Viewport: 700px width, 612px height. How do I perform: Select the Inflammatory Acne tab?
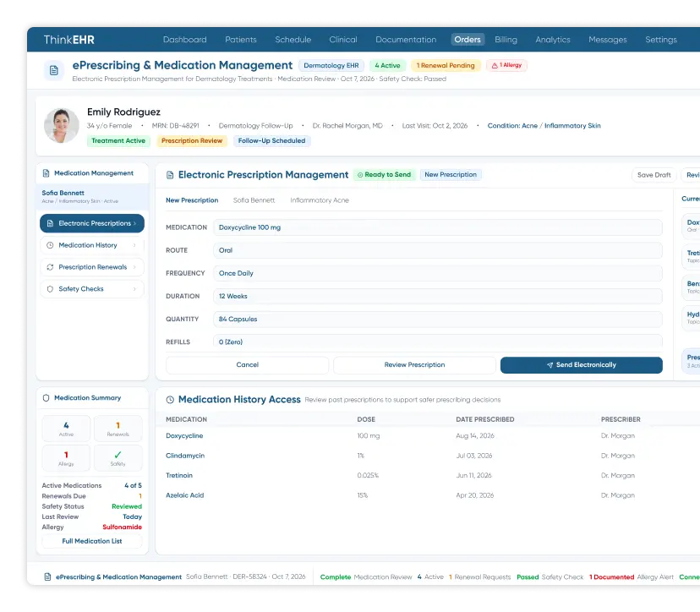320,200
